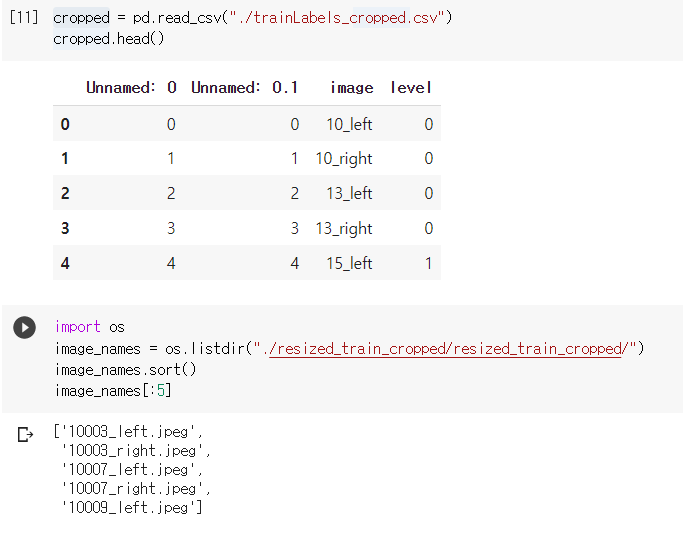Click bold row index 2

(65, 193)
